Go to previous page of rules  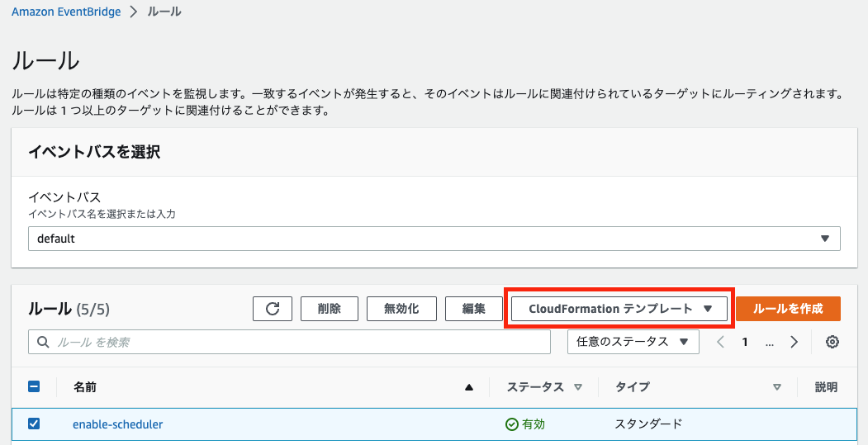(720, 342)
